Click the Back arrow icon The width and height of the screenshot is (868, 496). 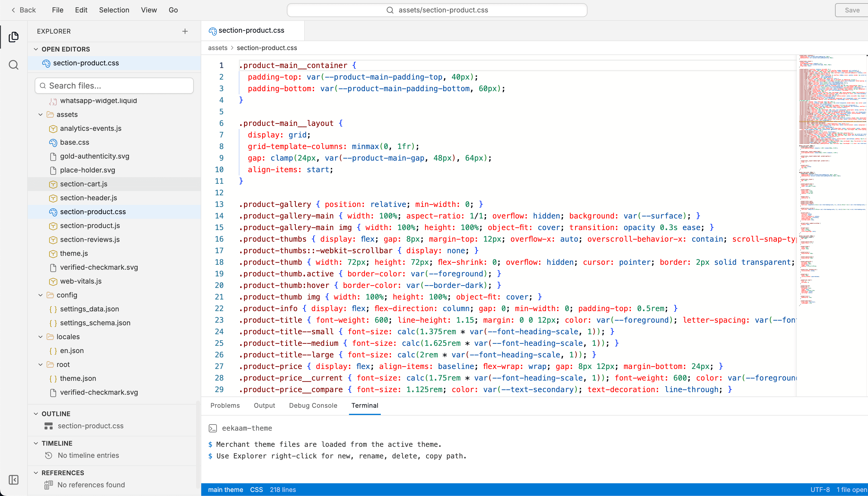[13, 10]
